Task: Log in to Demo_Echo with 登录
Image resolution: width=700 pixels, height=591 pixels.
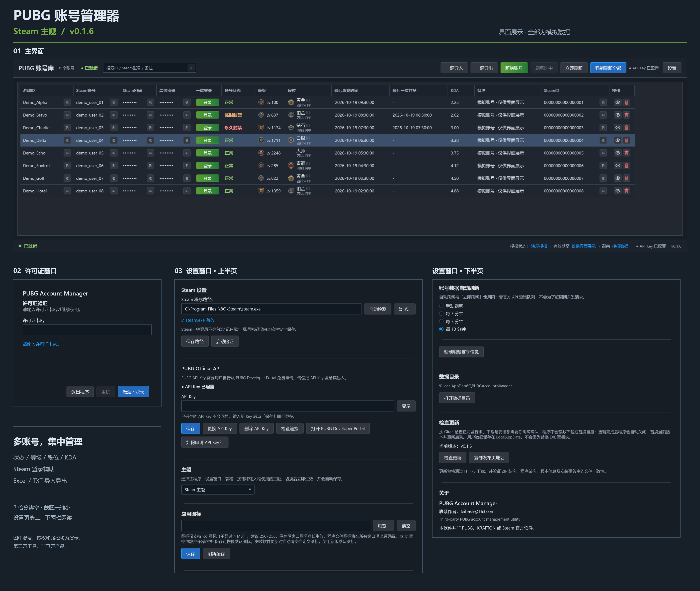Action: tap(208, 153)
